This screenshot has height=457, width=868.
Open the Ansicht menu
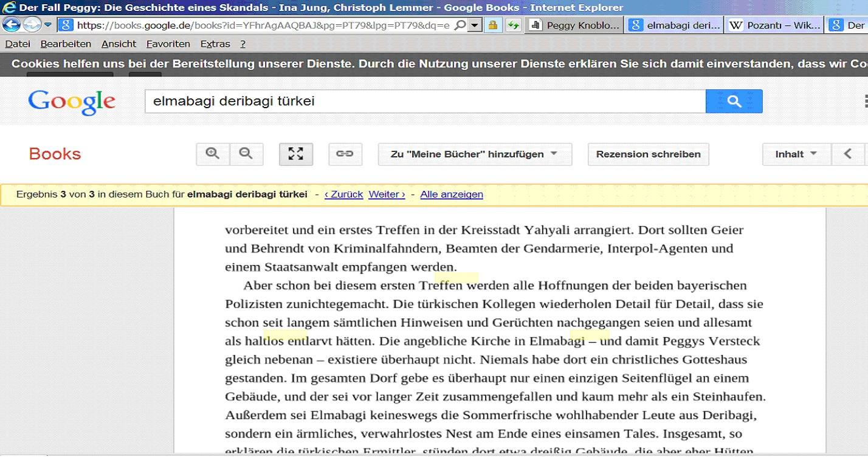(x=119, y=44)
